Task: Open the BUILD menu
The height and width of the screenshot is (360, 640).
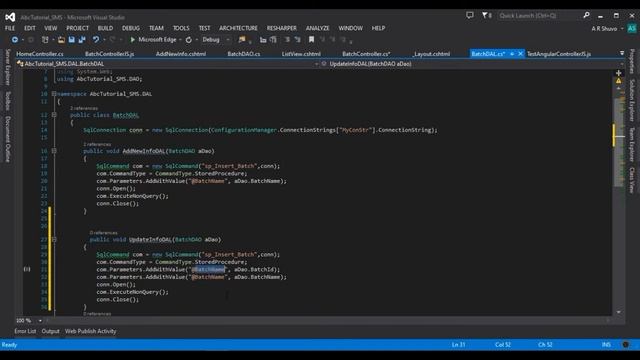Action: pyautogui.click(x=105, y=28)
